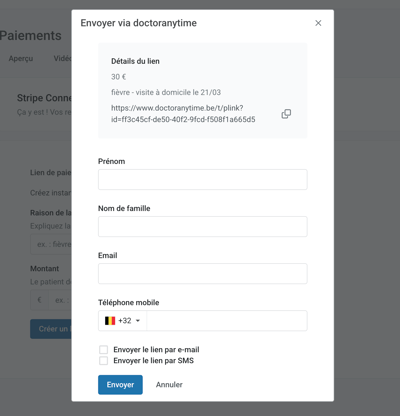Screen dimensions: 400x416
Task: Close the Envoyer via doctoranytime dialog
Action: 318,23
